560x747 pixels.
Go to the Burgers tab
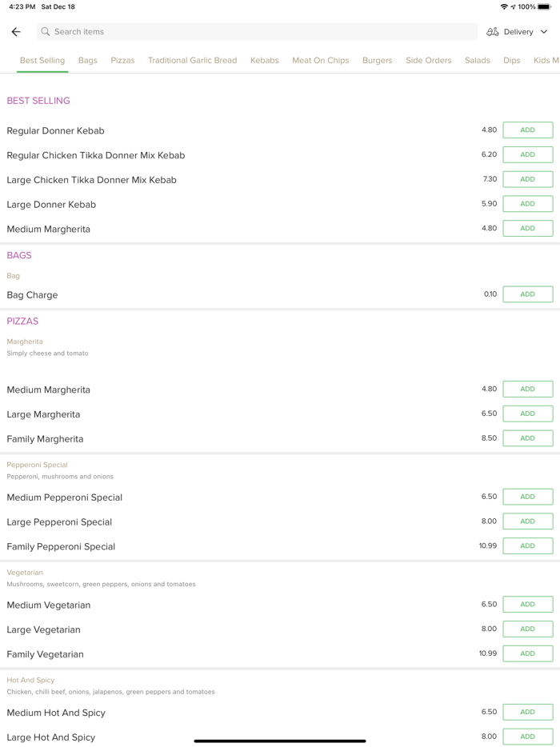(x=377, y=60)
